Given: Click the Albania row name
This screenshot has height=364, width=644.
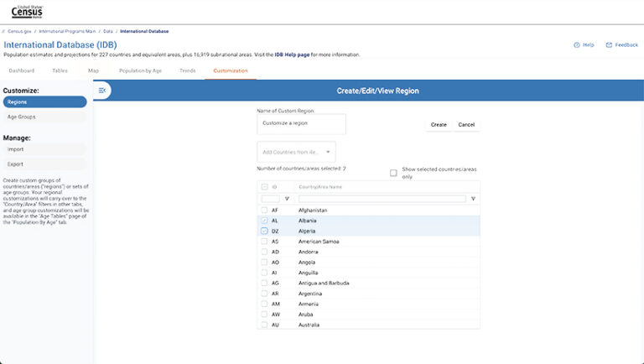Looking at the screenshot, I should pyautogui.click(x=307, y=221).
